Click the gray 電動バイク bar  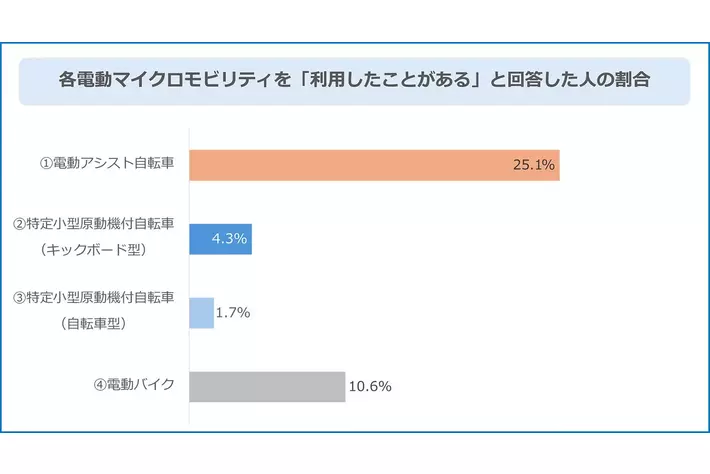[x=267, y=386]
